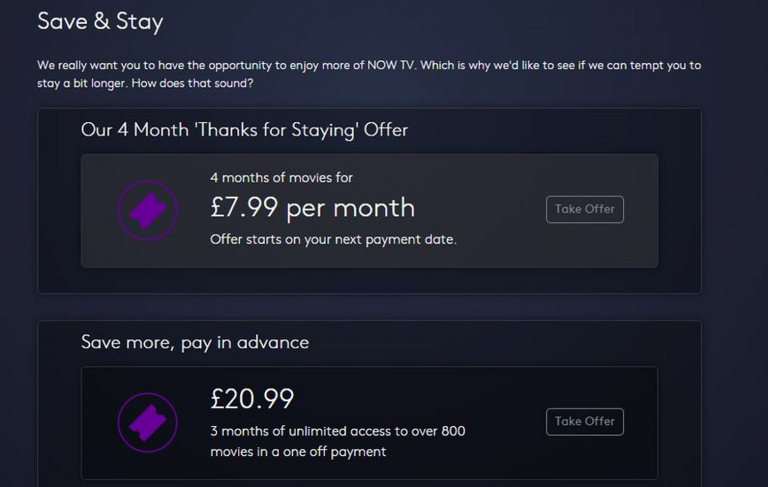Click the '3 months of unlimited access' line
This screenshot has width=768, height=487.
click(337, 431)
